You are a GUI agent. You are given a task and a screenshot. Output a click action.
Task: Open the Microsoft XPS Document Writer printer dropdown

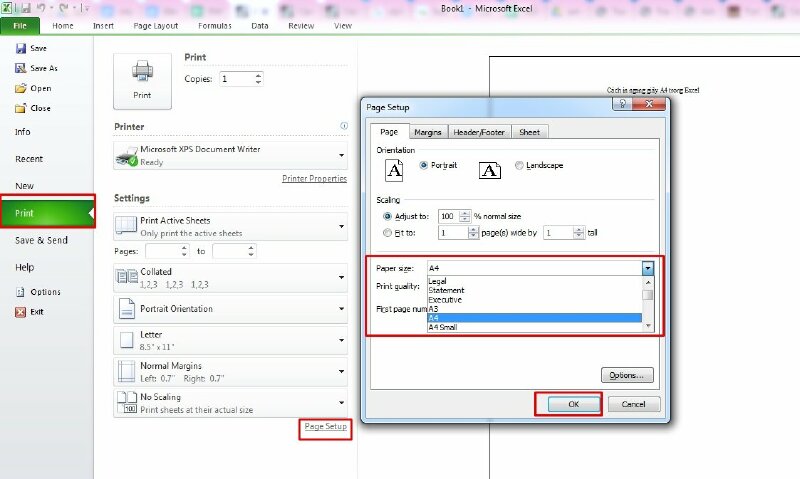(341, 155)
